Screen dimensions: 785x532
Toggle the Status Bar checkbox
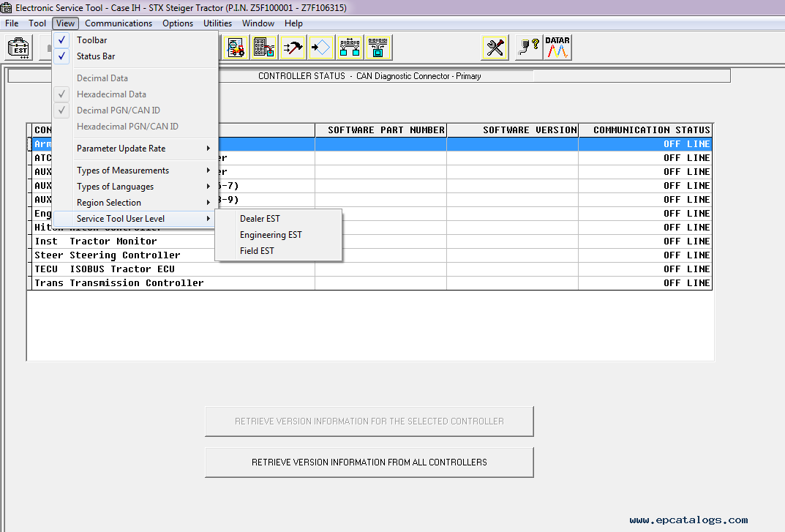(61, 56)
